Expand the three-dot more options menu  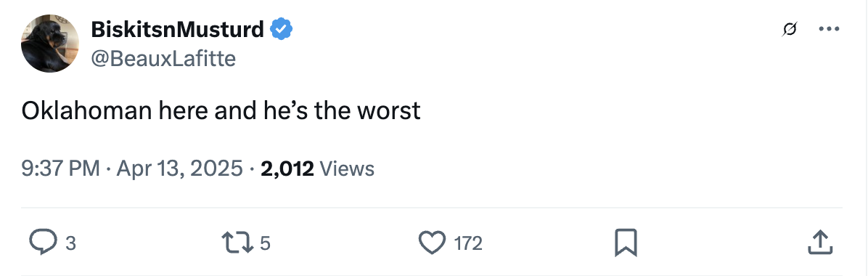click(829, 29)
